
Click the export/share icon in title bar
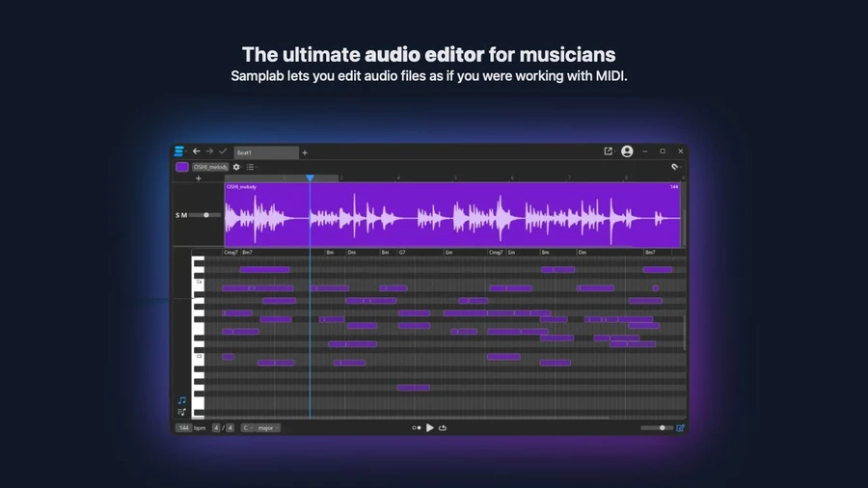(x=608, y=151)
